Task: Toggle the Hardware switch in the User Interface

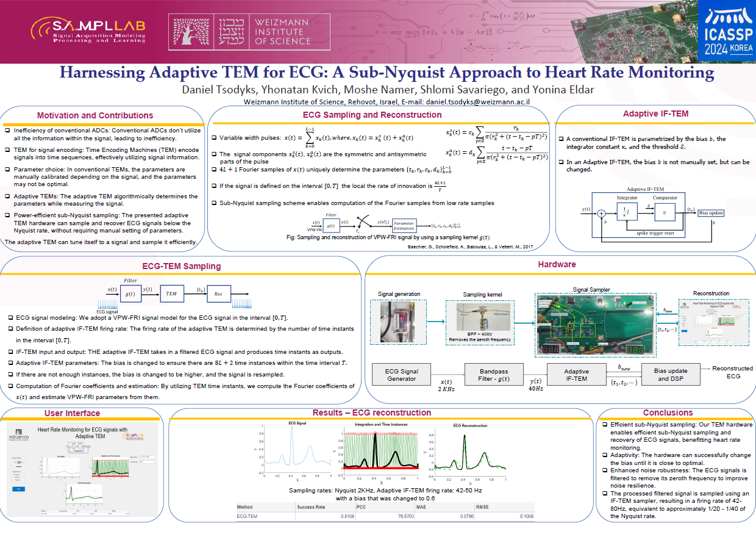Action: [17, 462]
